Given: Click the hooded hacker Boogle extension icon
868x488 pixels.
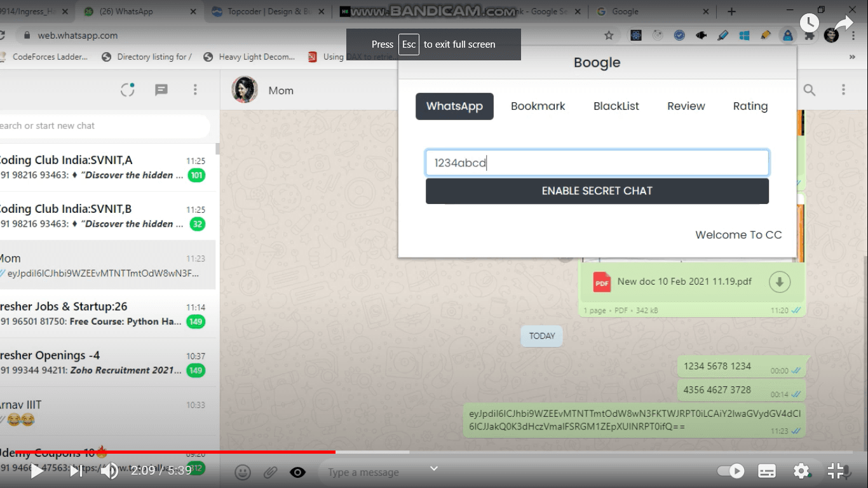Looking at the screenshot, I should [x=788, y=36].
